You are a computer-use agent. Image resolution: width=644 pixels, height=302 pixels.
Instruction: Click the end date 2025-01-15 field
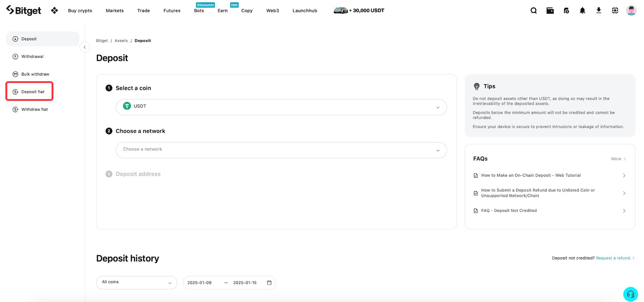click(245, 283)
